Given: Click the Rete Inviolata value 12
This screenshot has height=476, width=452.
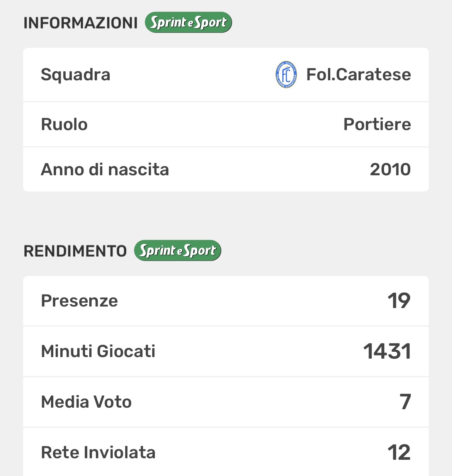Looking at the screenshot, I should pos(399,452).
